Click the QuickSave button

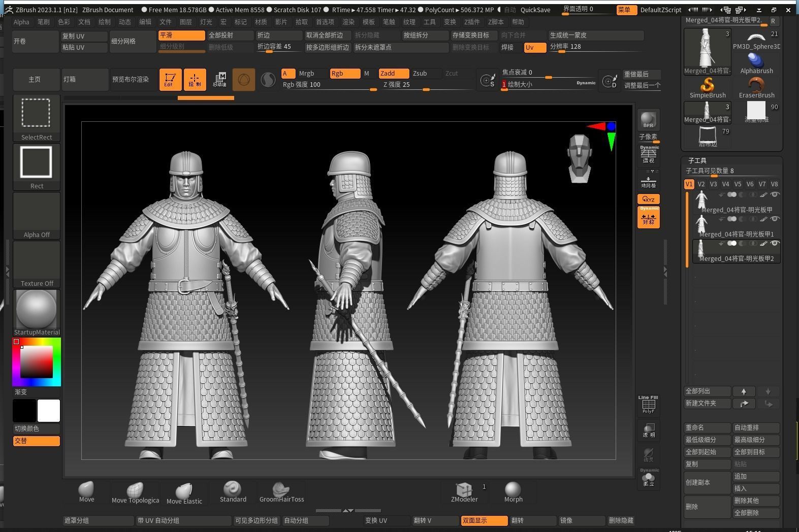click(x=535, y=10)
